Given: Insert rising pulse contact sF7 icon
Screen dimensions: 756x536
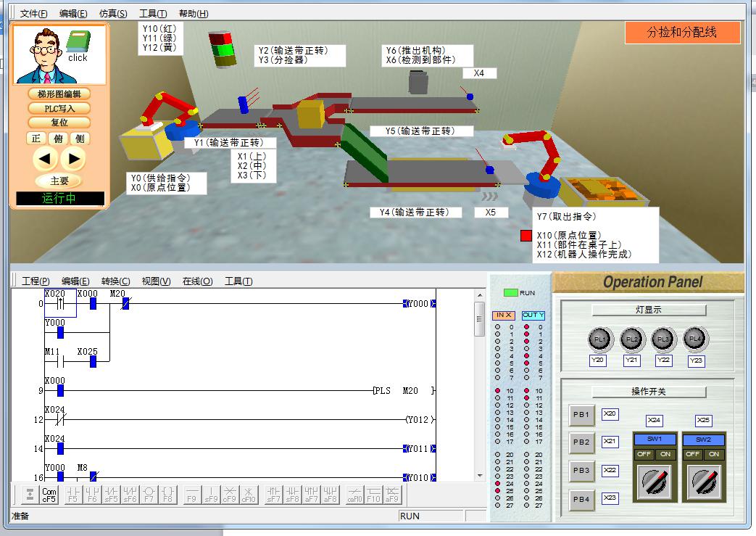Looking at the screenshot, I should point(273,495).
